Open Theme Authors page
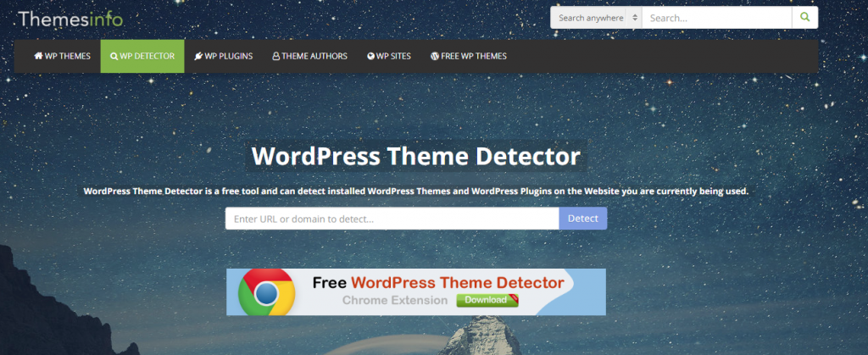 (309, 56)
